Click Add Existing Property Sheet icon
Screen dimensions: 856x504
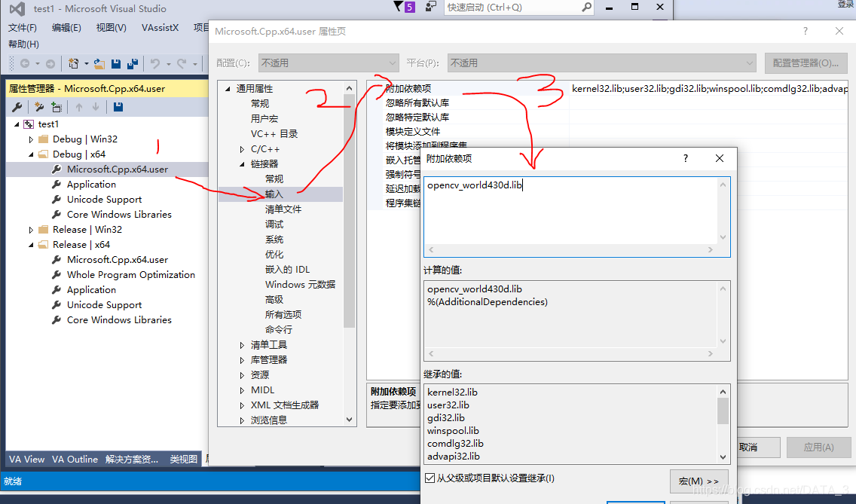point(57,107)
